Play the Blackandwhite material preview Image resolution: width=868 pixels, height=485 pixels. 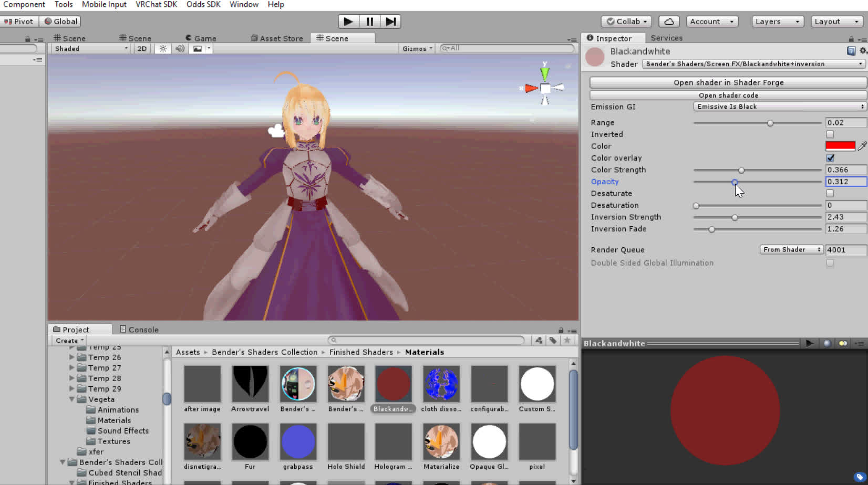(809, 343)
